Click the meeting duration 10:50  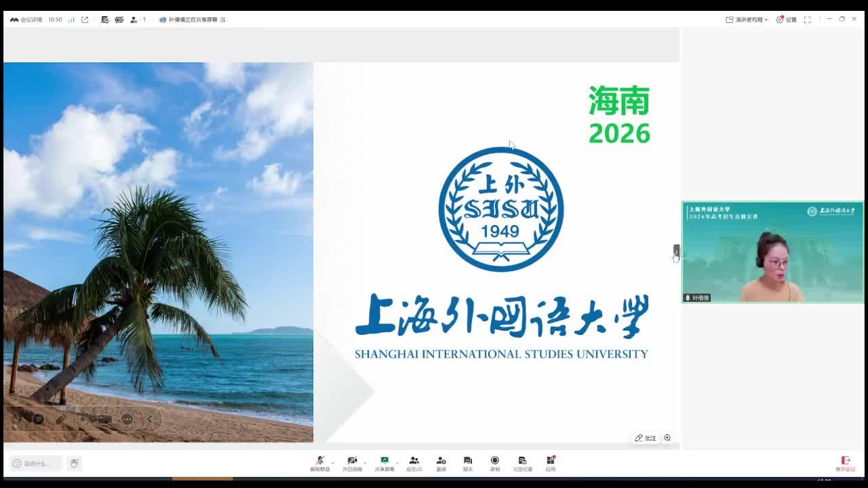55,20
